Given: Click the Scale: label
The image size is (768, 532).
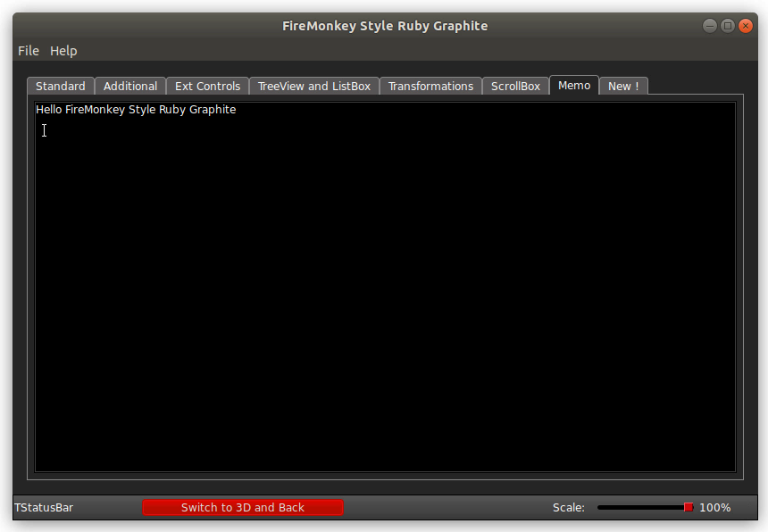Looking at the screenshot, I should pos(569,508).
